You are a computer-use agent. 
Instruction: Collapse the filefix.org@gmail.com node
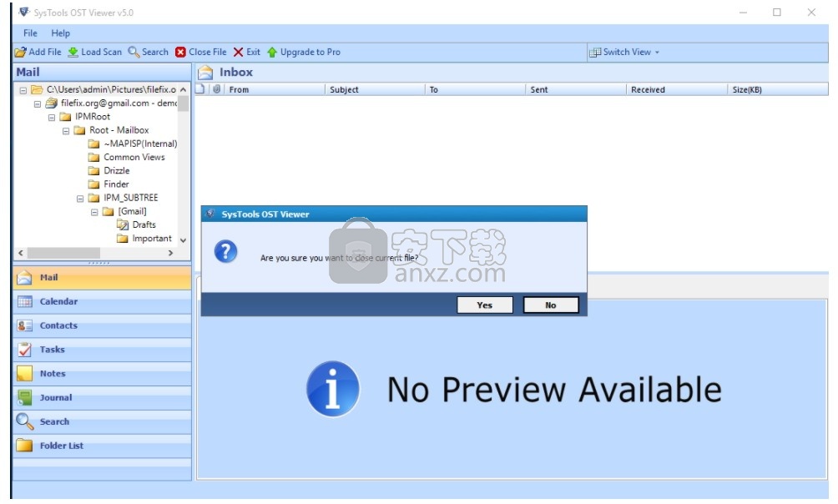38,103
